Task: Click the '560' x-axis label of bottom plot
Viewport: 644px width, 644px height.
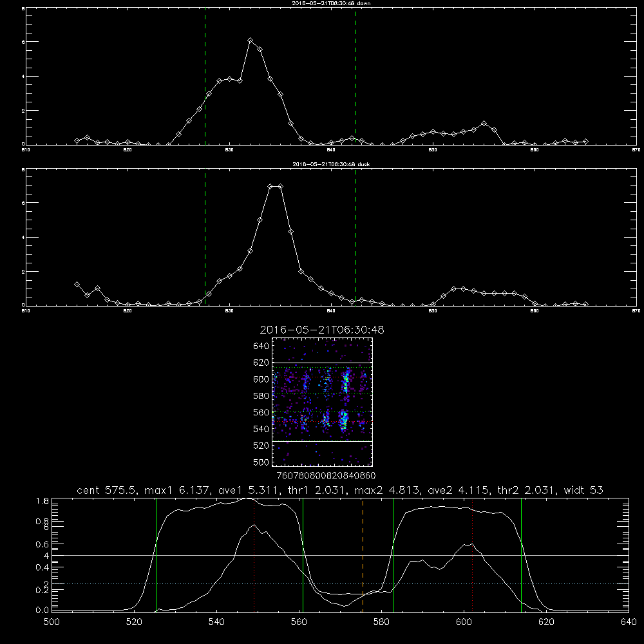Action: (x=299, y=622)
